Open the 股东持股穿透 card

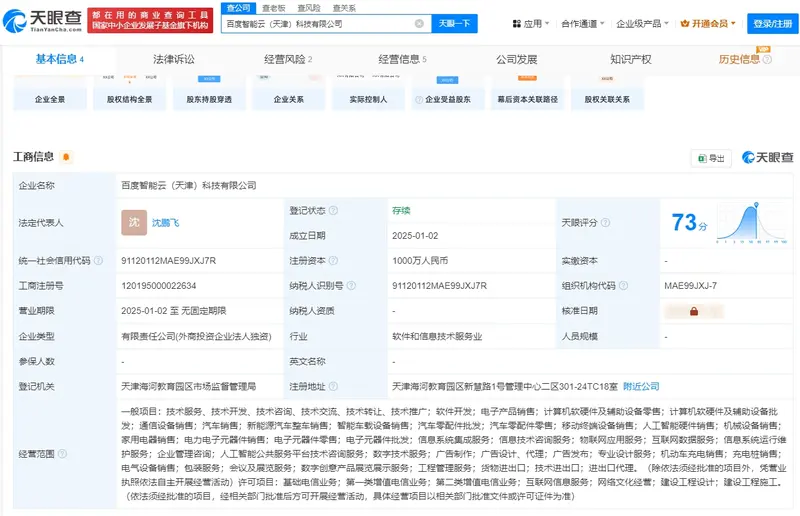click(x=209, y=93)
